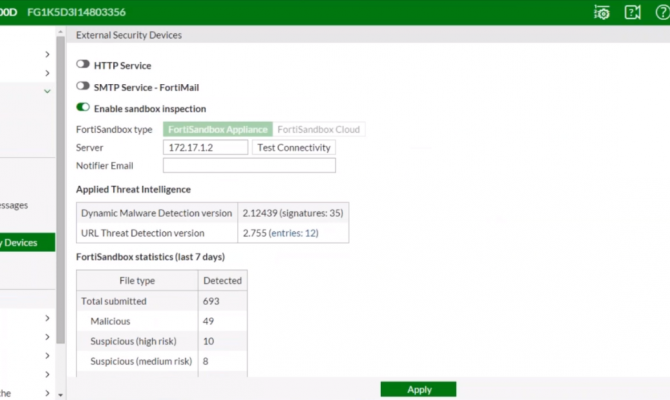Open the sidebar item ending in 'essages'
Screen dimensions: 670x400
(x=14, y=206)
